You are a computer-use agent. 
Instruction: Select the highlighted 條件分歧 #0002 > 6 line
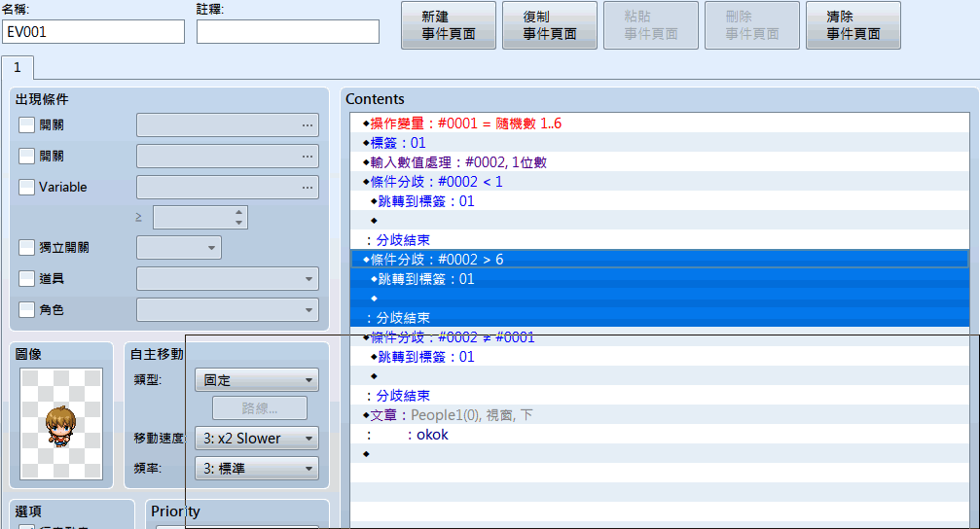point(660,260)
